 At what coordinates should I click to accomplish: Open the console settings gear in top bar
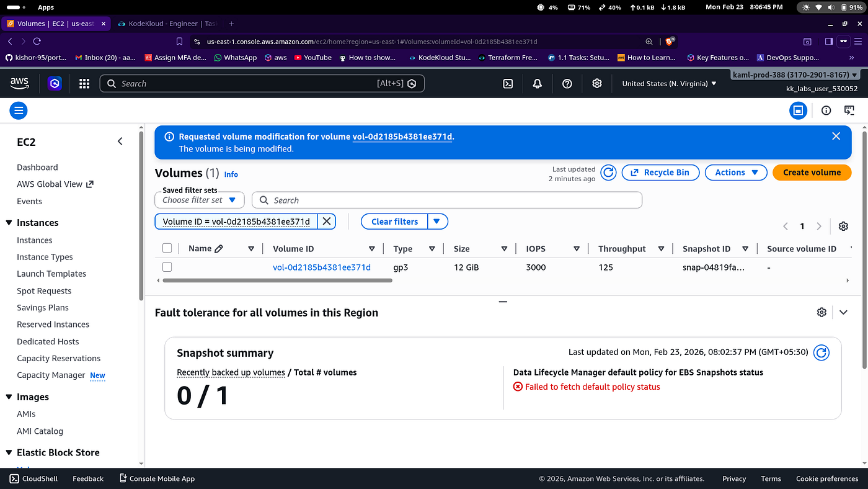(597, 84)
